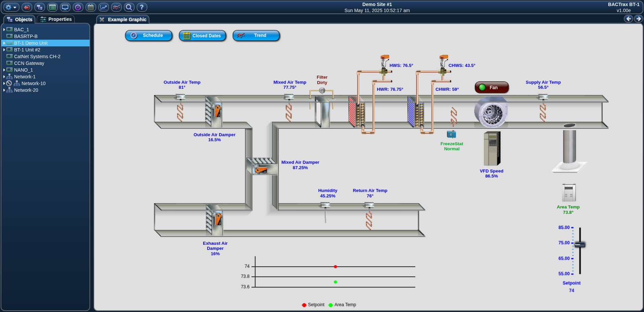Click the supply fan blower graphic
Image resolution: width=644 pixels, height=312 pixels.
point(491,112)
